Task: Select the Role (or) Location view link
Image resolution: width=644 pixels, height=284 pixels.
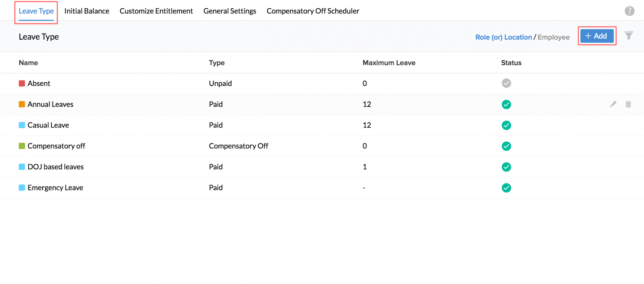Action: point(504,37)
